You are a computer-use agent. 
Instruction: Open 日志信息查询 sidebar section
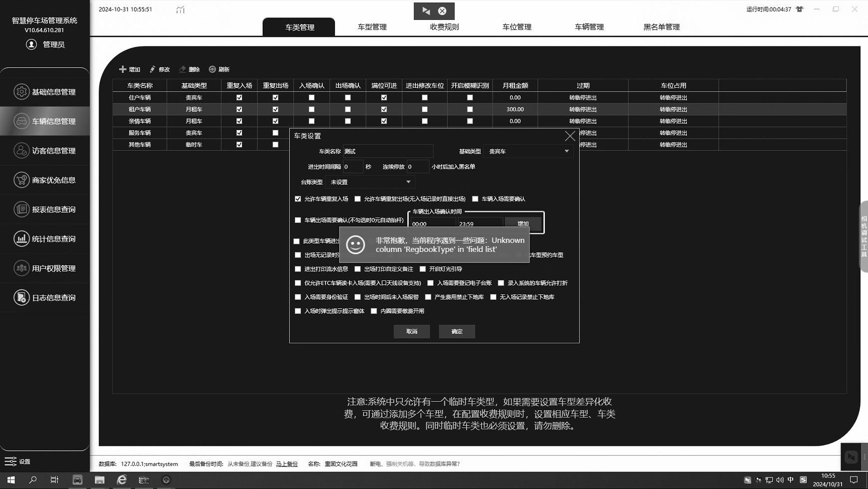point(45,297)
